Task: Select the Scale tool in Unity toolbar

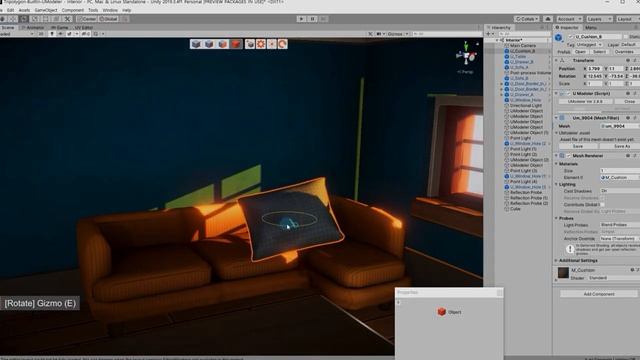Action: [x=35, y=19]
